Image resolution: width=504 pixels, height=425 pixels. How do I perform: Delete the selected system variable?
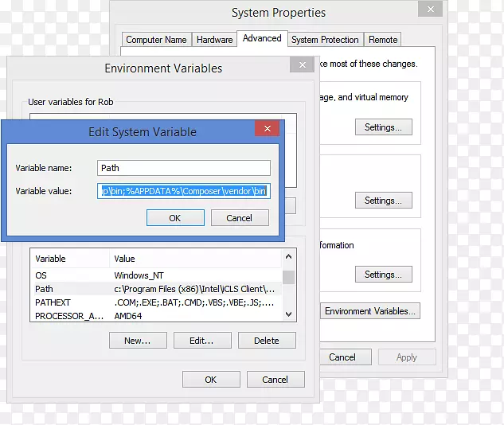[x=267, y=341]
